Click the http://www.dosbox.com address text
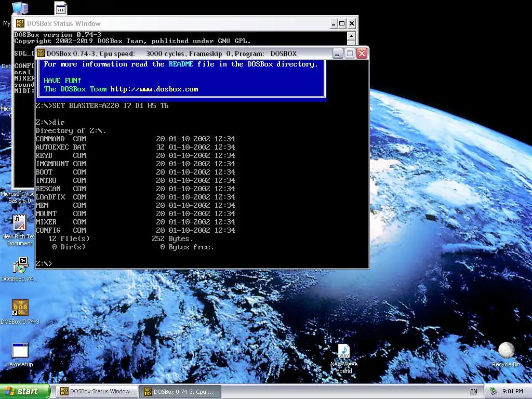The image size is (532, 399). 154,89
